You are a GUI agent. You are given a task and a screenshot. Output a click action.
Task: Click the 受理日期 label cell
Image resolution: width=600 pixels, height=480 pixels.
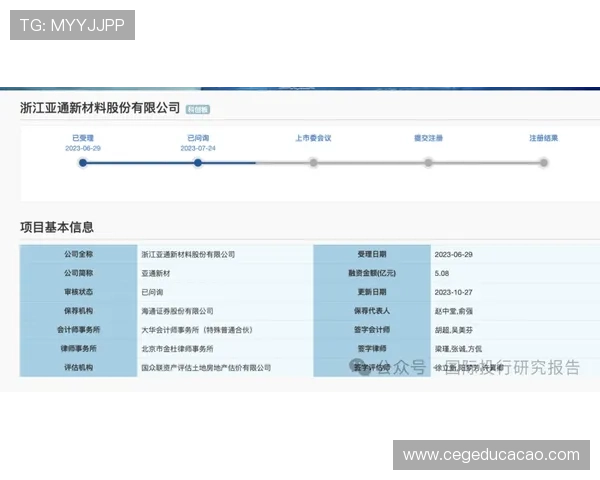pyautogui.click(x=372, y=254)
